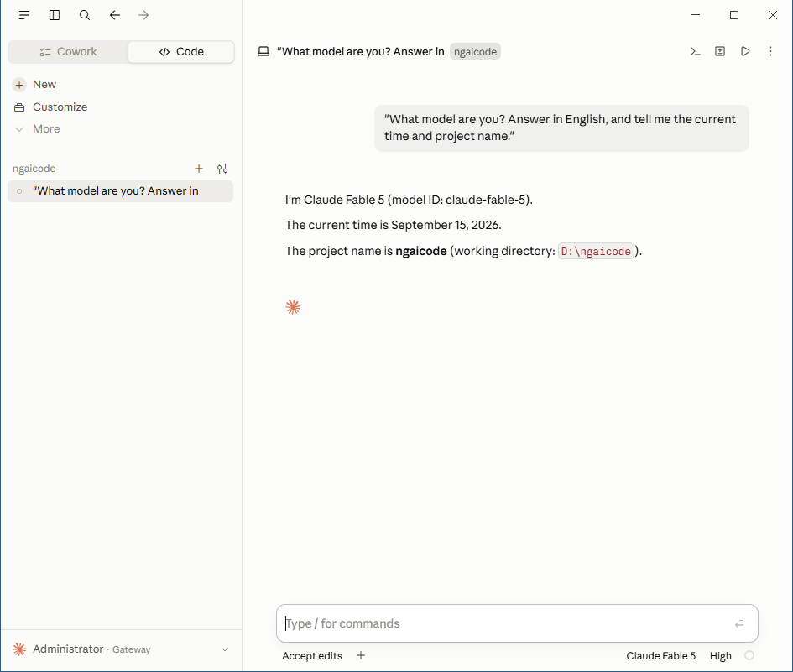Open the hamburger menu icon
Screen dimensions: 793x672
pyautogui.click(x=24, y=15)
